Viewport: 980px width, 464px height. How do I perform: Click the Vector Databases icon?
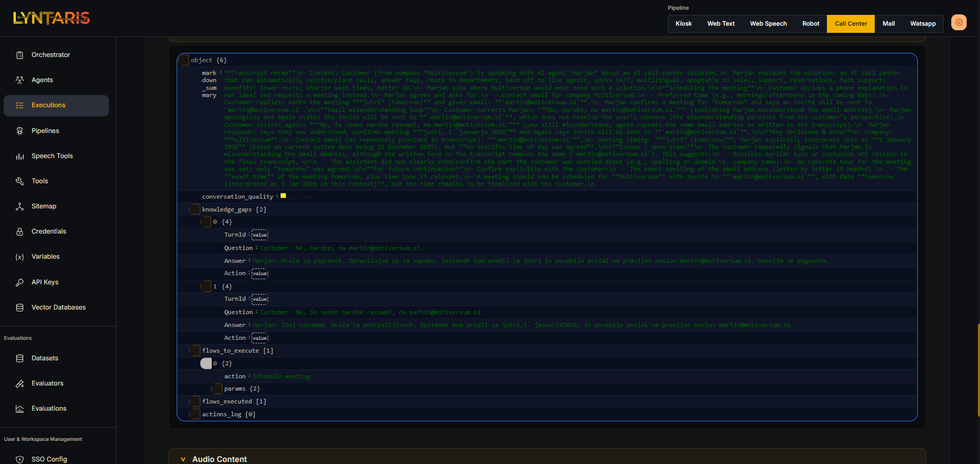(x=20, y=307)
